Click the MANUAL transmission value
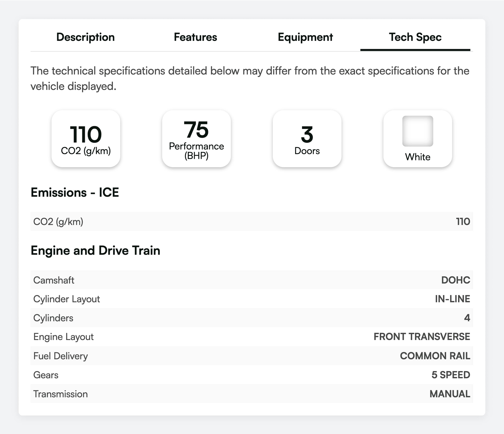 coord(450,394)
